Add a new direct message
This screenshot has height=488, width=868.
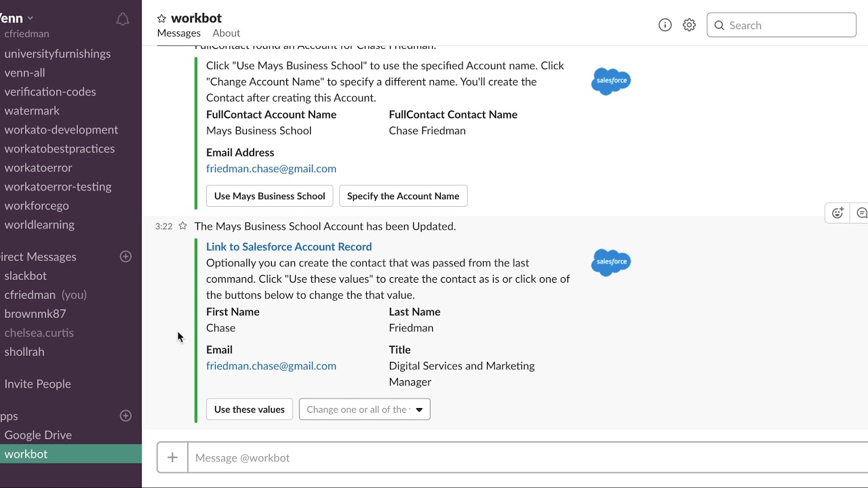coord(125,256)
